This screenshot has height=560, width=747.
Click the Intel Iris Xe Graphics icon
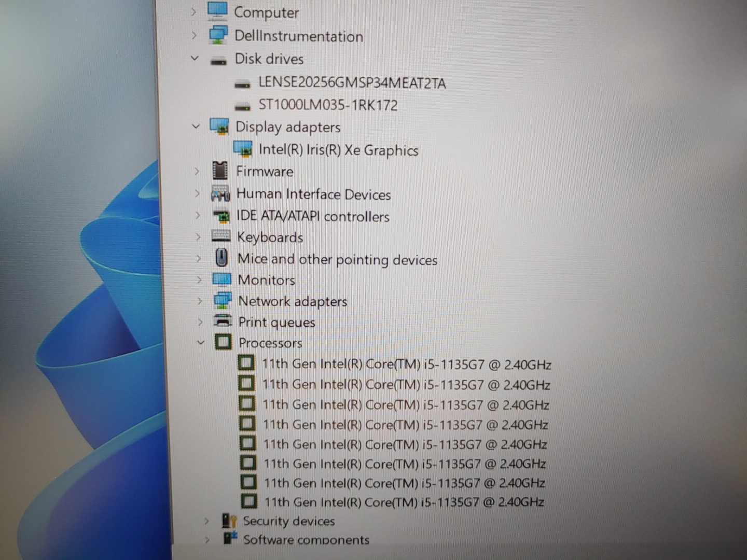pos(243,149)
